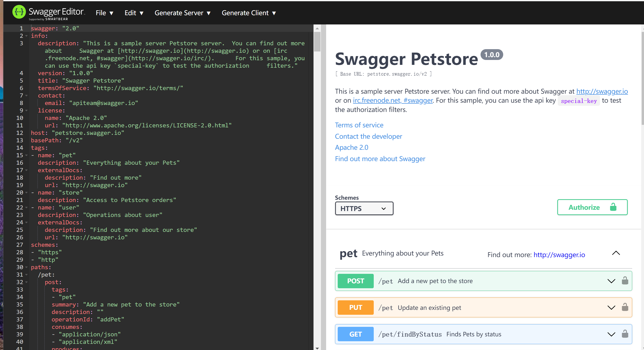The image size is (644, 350).
Task: Fold the contact block at line 7
Action: point(27,96)
